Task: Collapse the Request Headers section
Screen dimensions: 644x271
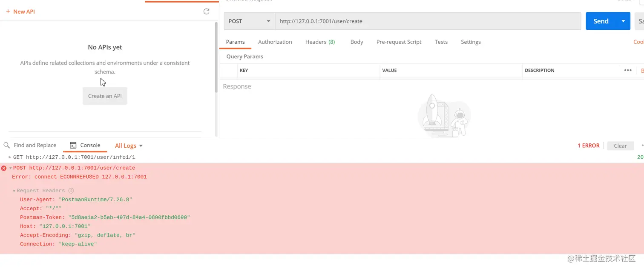Action: (x=14, y=191)
